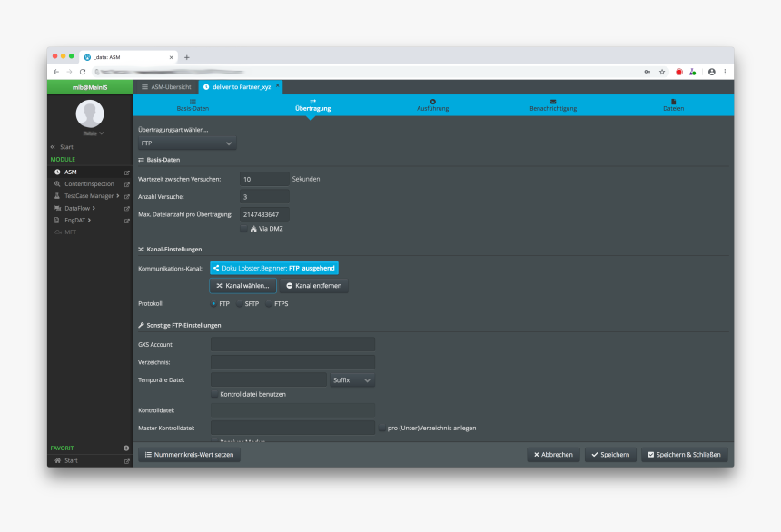Screen dimensions: 781x532
Task: Go to Basis-Daten step tab
Action: [193, 105]
